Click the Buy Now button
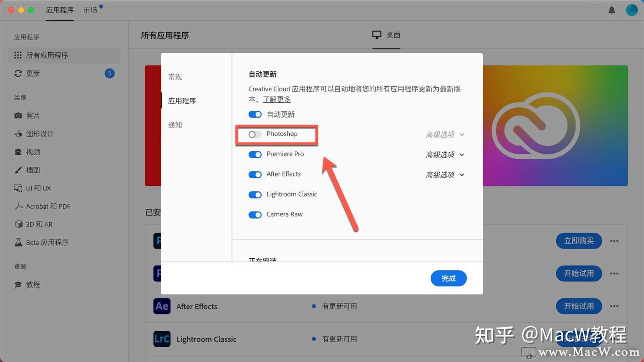Screen dimensions: 644x362 coord(579,241)
